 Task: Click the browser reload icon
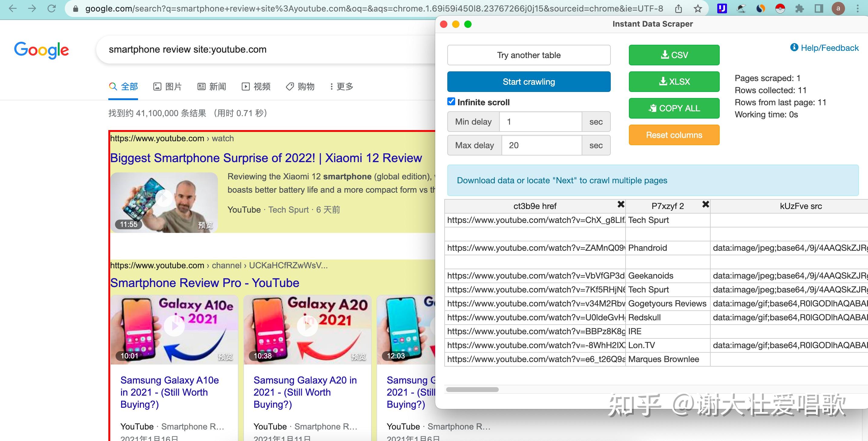tap(51, 8)
